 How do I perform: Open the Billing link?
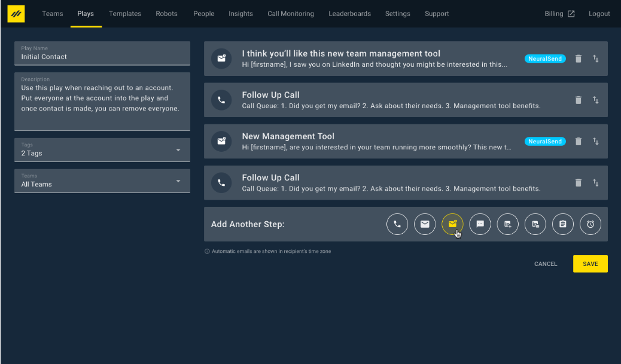[553, 14]
